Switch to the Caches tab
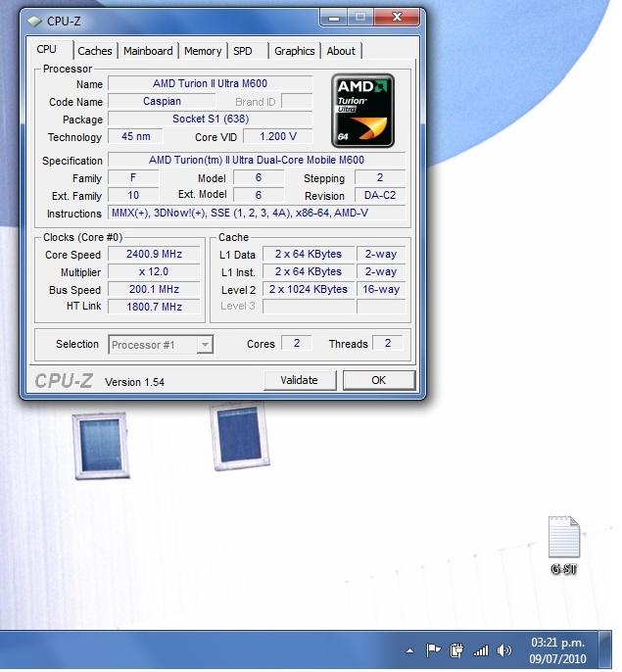The image size is (622, 672). click(95, 51)
